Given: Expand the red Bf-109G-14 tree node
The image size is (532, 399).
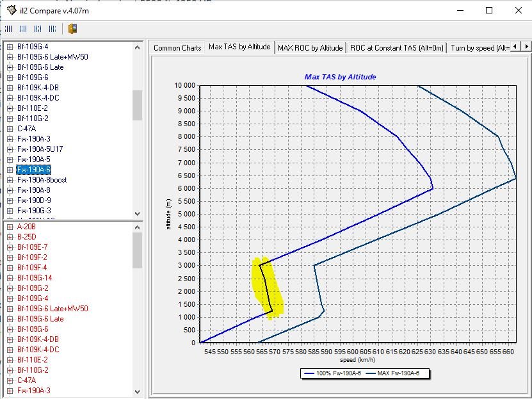Looking at the screenshot, I should pyautogui.click(x=10, y=278).
